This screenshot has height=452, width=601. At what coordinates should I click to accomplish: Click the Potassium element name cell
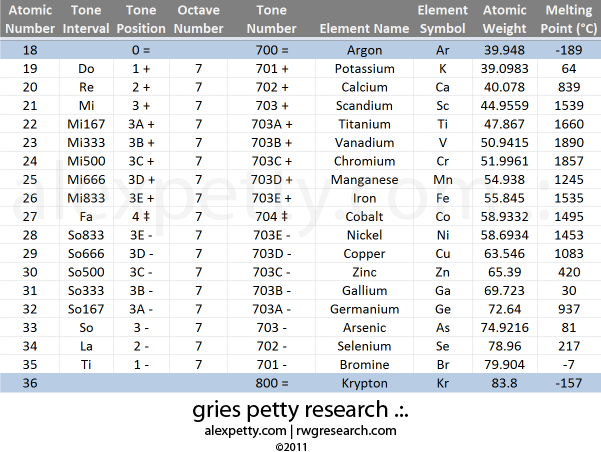tap(364, 69)
